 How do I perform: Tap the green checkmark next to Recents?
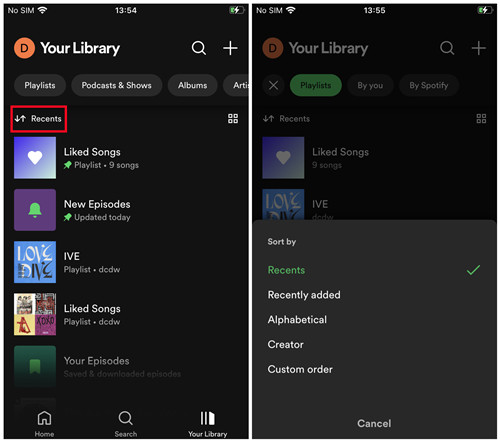pyautogui.click(x=473, y=270)
